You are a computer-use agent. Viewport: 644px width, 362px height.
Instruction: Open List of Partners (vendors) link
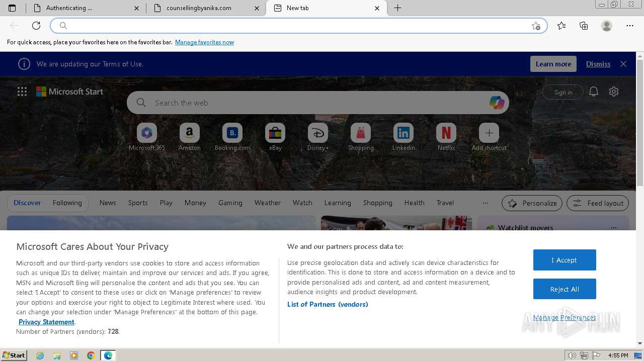pyautogui.click(x=328, y=304)
